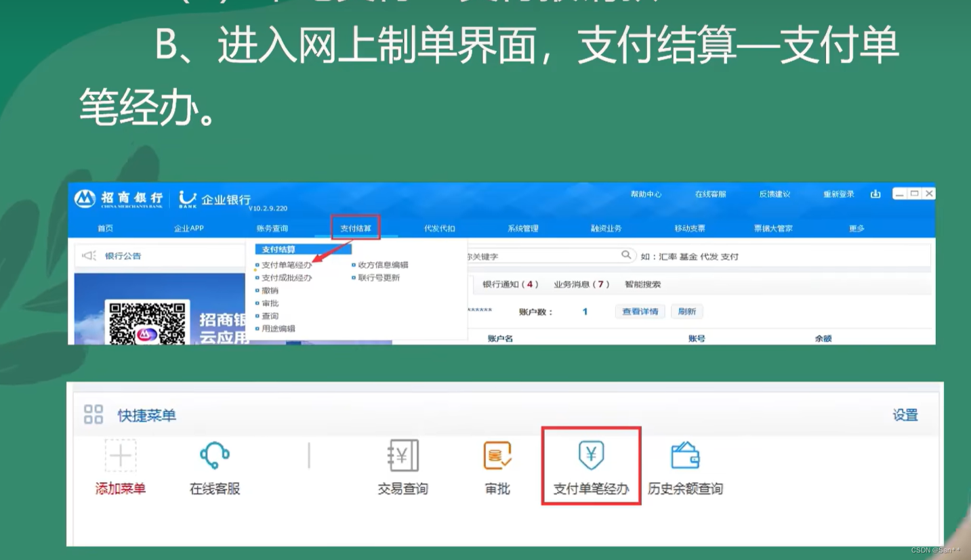Open 支付单笔经办 shield icon

(592, 456)
